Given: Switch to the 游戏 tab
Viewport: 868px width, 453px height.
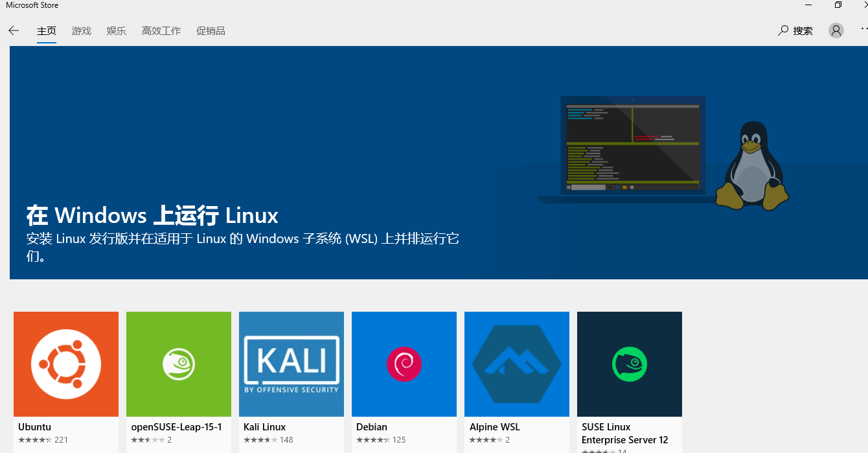Looking at the screenshot, I should [81, 30].
